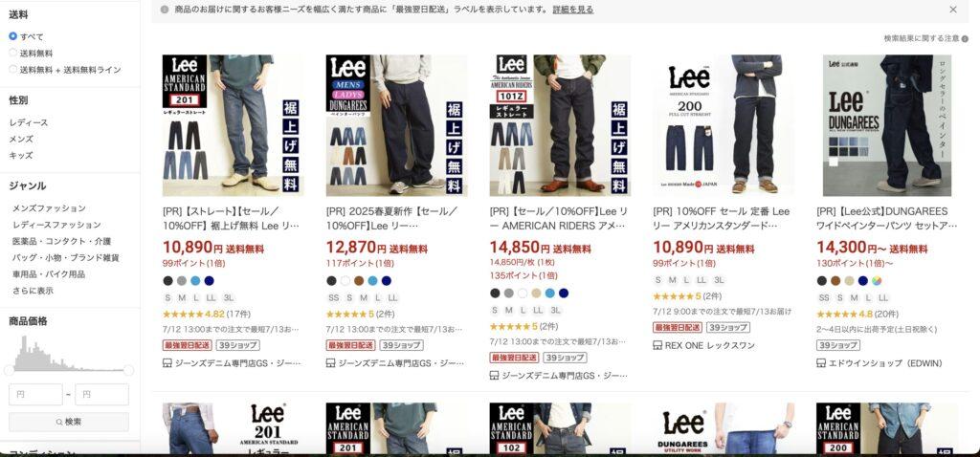This screenshot has height=457, width=980.
Task: Click the magnifier icon in the 検索 button
Action: 59,422
